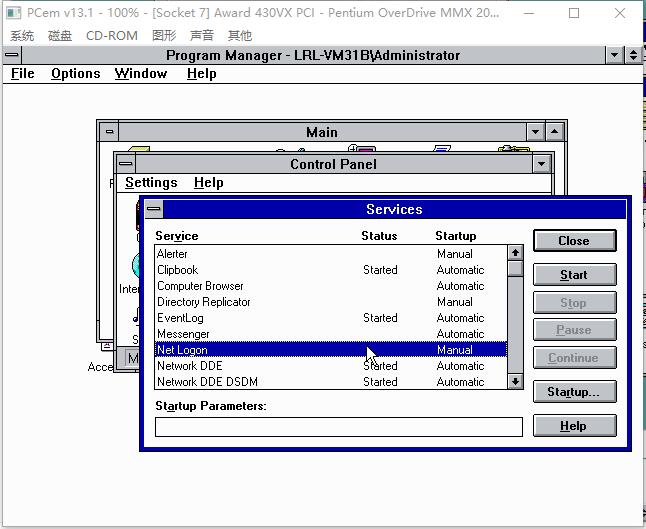Select the Alerter service
Viewport: 646px width, 529px height.
(x=331, y=254)
